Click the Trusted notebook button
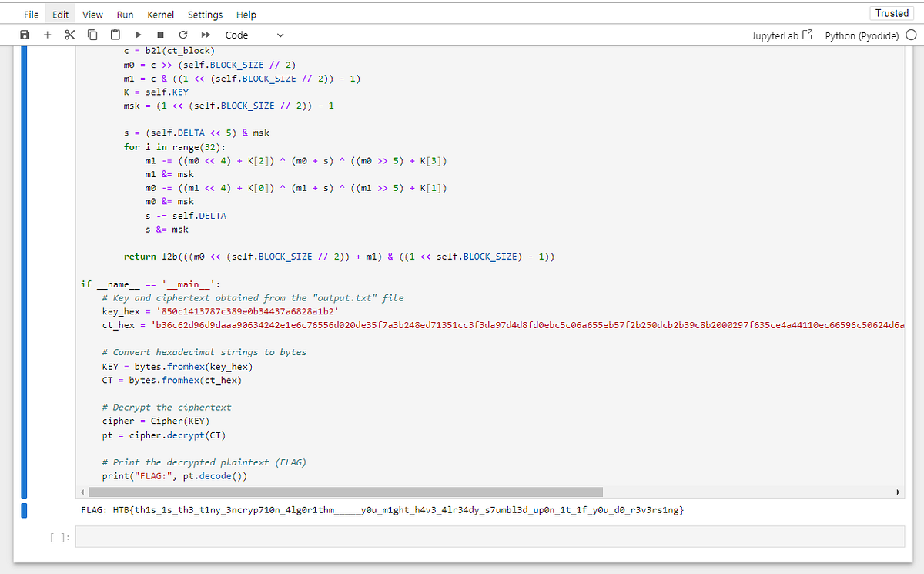Image resolution: width=924 pixels, height=574 pixels. (x=892, y=13)
